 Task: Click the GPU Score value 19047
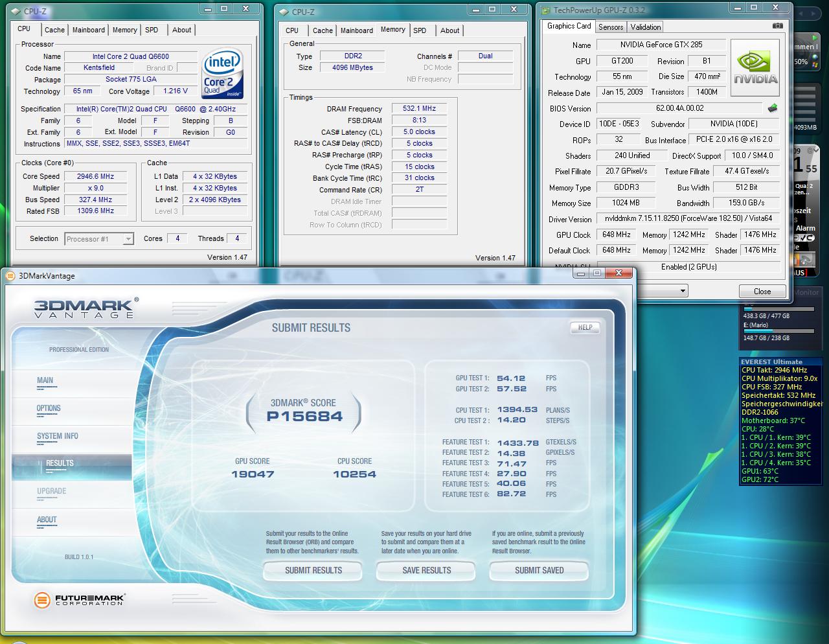[x=253, y=474]
